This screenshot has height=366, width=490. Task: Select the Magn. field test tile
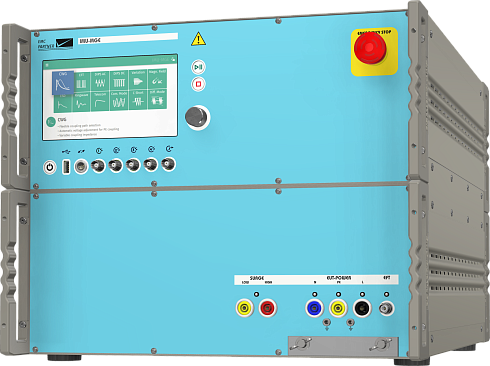click(157, 78)
